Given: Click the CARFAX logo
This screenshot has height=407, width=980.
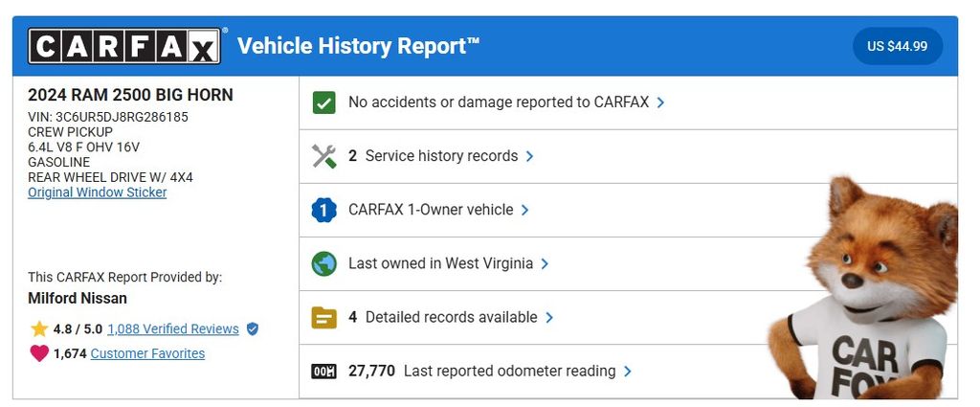Looking at the screenshot, I should [124, 46].
